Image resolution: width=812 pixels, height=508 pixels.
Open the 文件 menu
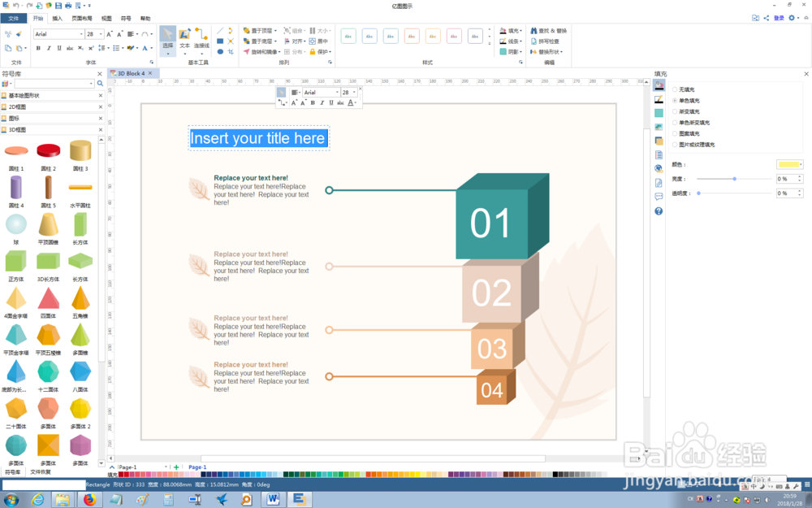14,18
